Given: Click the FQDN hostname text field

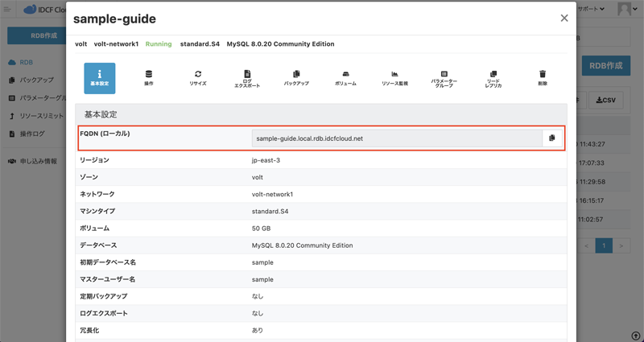Looking at the screenshot, I should [396, 138].
